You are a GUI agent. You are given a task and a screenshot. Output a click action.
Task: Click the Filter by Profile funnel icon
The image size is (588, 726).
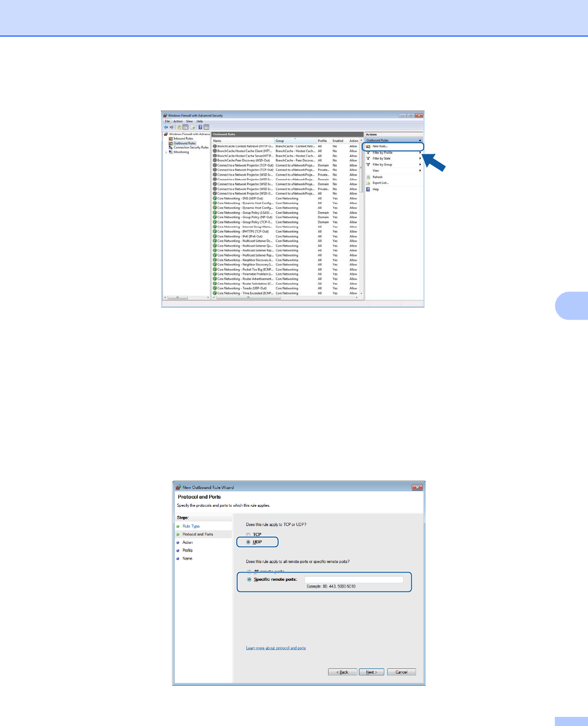(368, 152)
